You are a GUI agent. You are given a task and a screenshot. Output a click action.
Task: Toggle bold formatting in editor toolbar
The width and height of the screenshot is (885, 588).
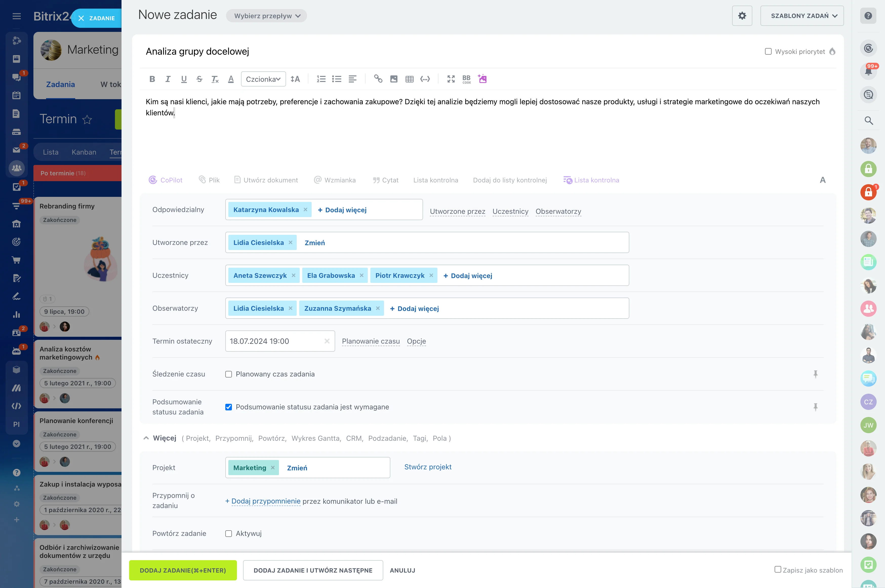(152, 79)
